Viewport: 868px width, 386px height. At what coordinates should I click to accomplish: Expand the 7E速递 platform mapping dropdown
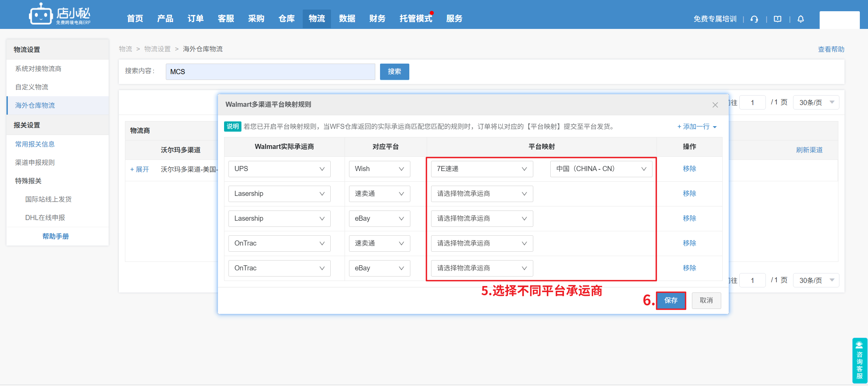(482, 169)
